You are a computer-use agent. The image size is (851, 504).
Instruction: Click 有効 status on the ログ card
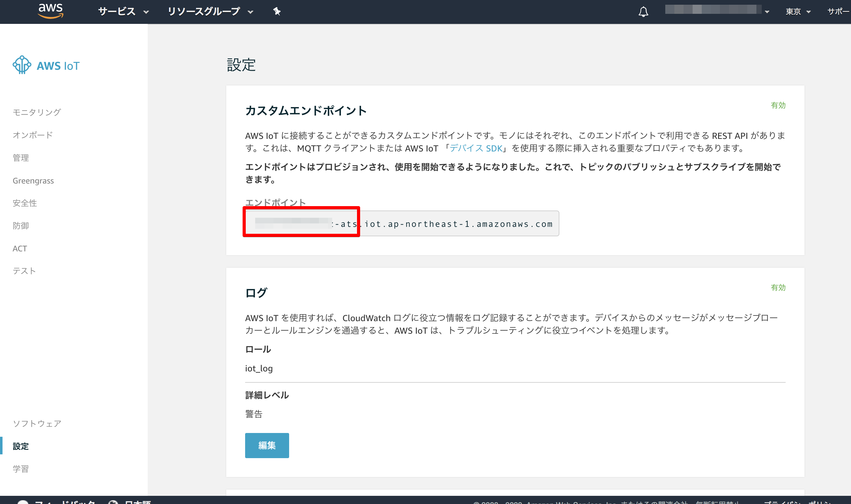coord(778,288)
